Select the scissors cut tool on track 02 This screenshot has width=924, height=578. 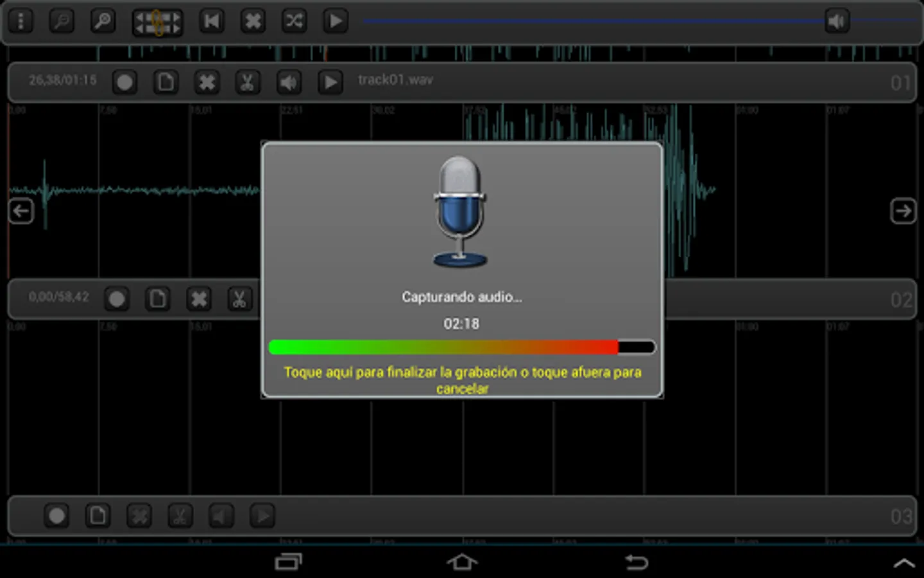pyautogui.click(x=239, y=299)
